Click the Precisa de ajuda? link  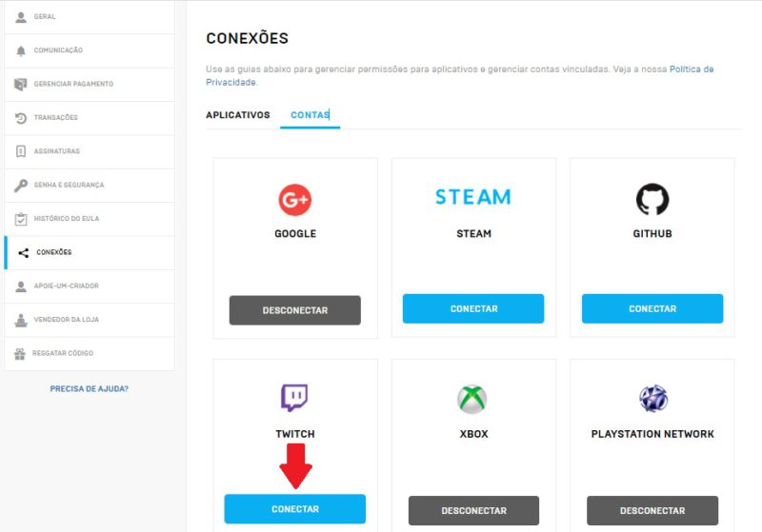coord(90,389)
